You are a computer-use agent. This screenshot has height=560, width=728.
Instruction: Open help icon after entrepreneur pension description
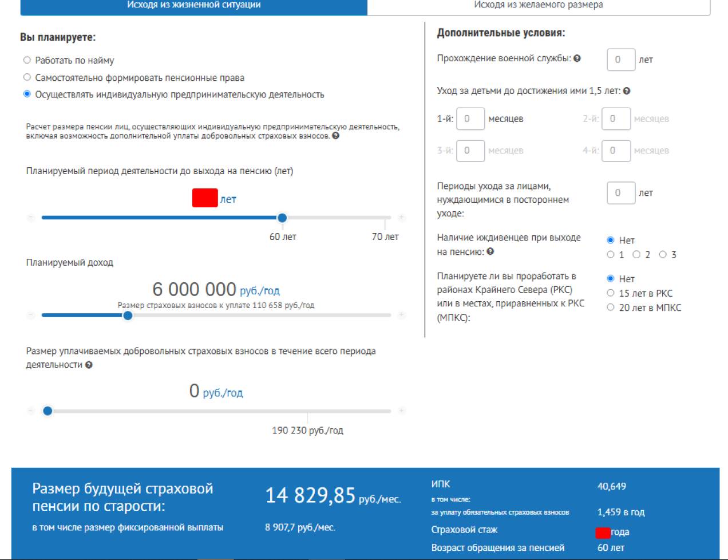[x=335, y=136]
